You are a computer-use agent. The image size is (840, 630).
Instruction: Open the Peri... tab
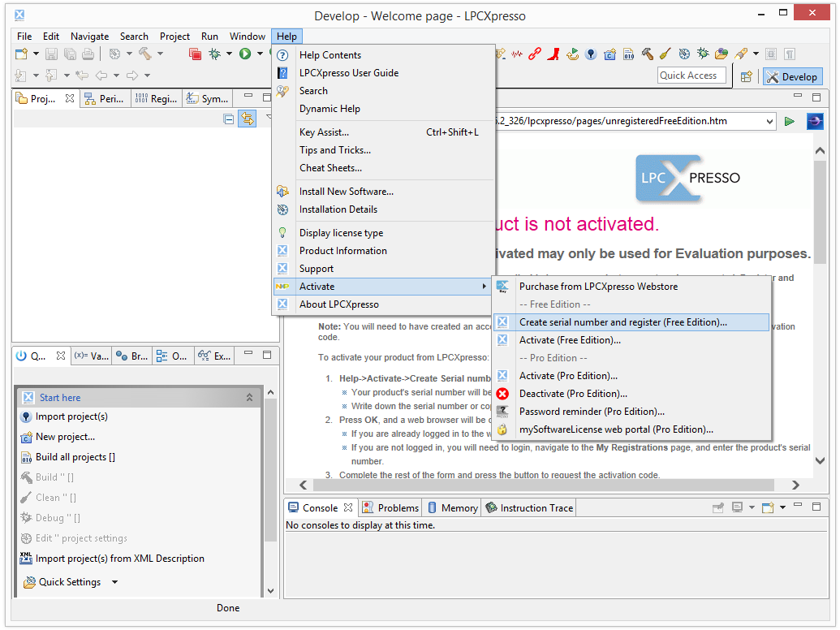point(105,99)
